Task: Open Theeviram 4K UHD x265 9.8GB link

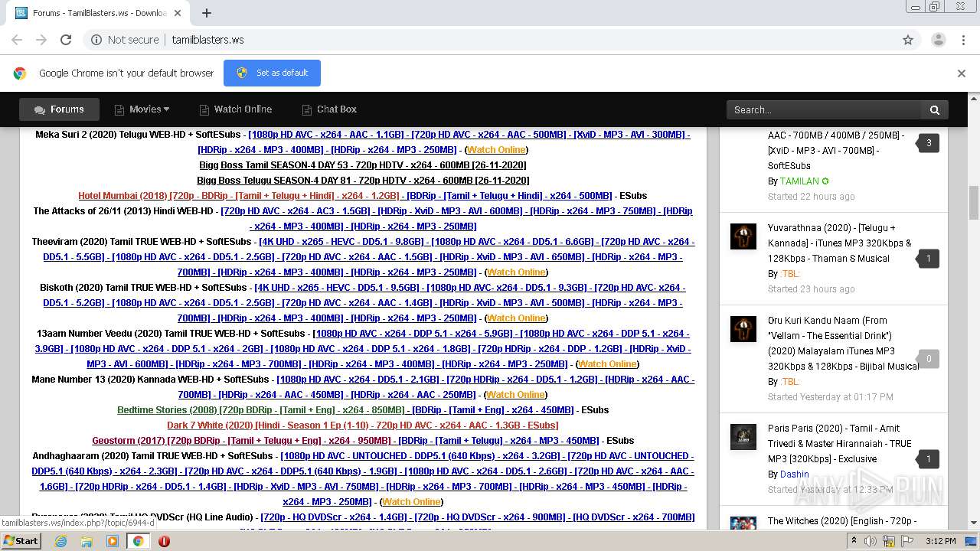Action: pyautogui.click(x=342, y=242)
